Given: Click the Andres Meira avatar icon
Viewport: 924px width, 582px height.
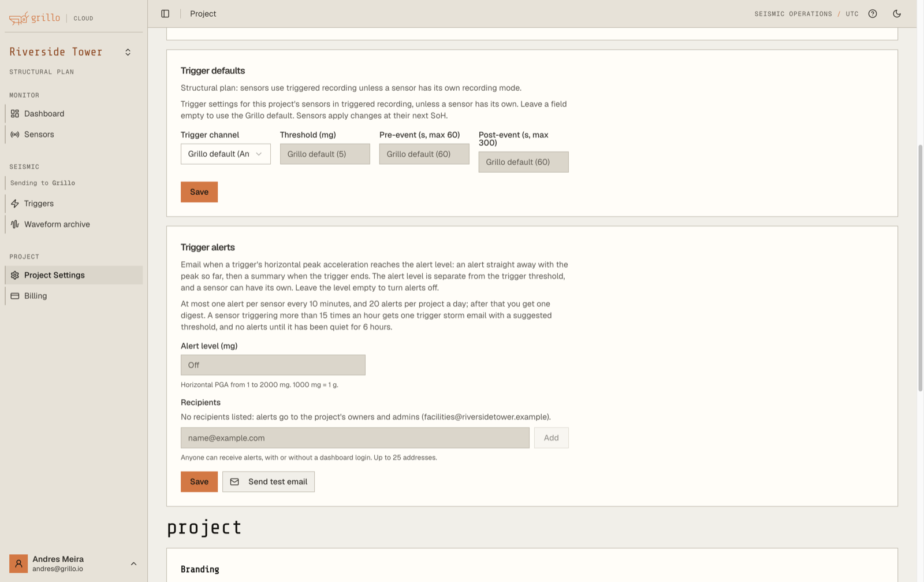Looking at the screenshot, I should pos(18,564).
